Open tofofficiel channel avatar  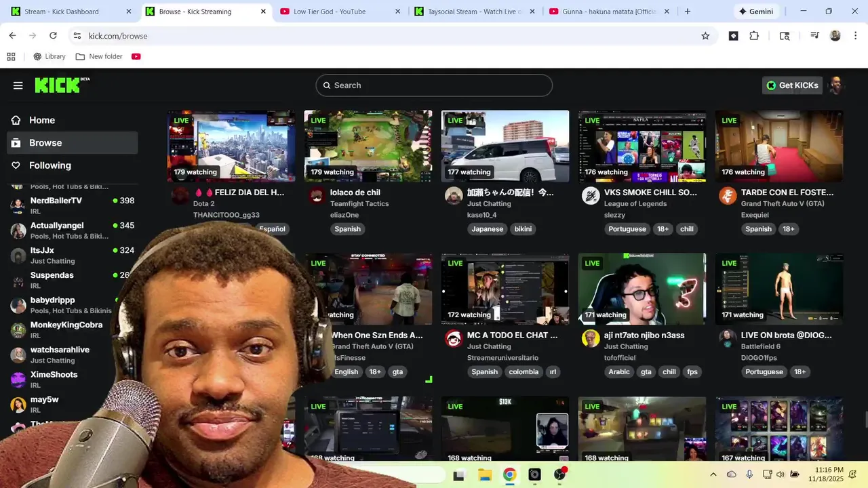(591, 339)
